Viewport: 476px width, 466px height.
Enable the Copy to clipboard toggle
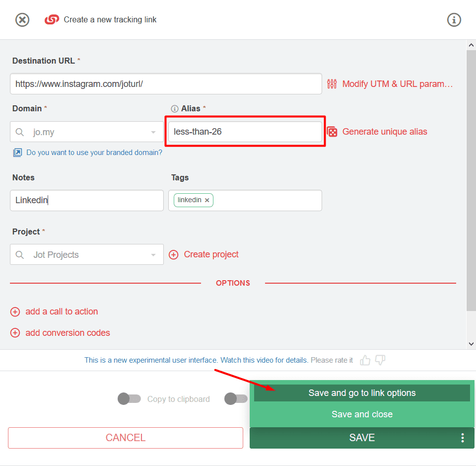point(129,399)
